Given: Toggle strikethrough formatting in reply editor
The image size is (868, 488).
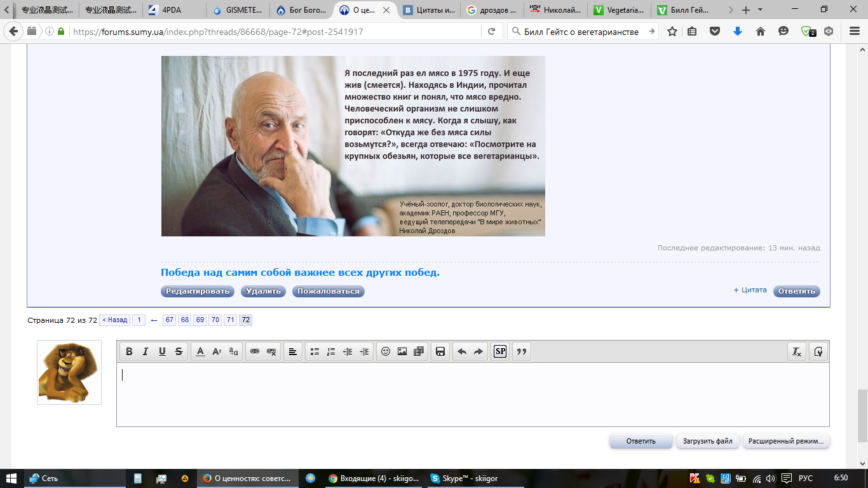Looking at the screenshot, I should [179, 351].
